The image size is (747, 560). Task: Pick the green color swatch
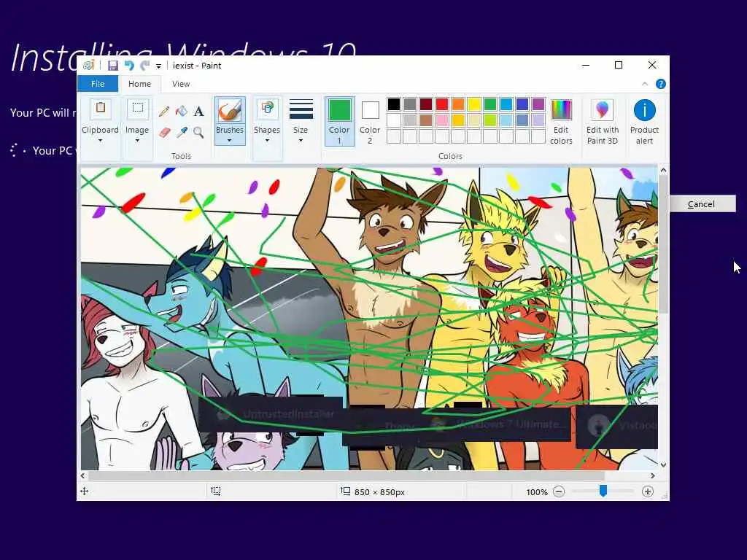pos(489,104)
